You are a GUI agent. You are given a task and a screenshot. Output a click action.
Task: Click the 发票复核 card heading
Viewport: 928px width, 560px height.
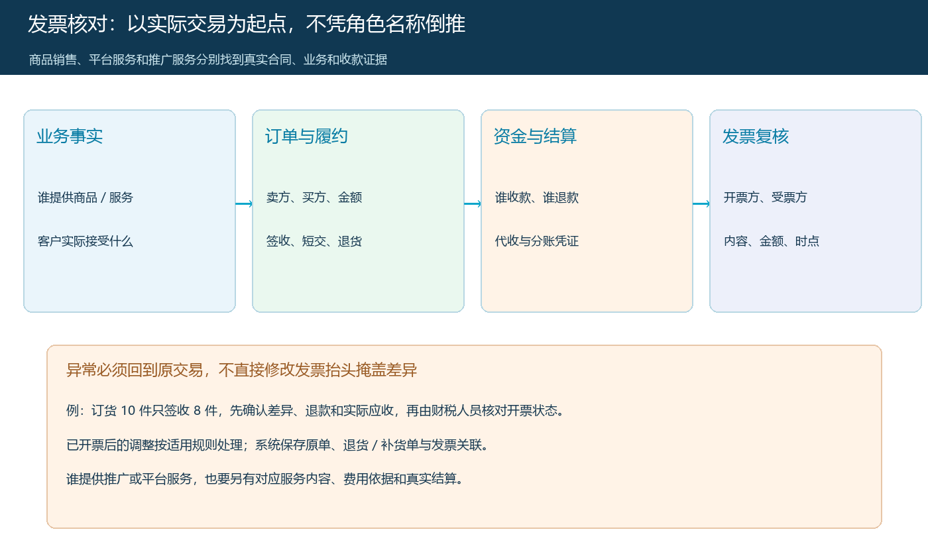[756, 137]
